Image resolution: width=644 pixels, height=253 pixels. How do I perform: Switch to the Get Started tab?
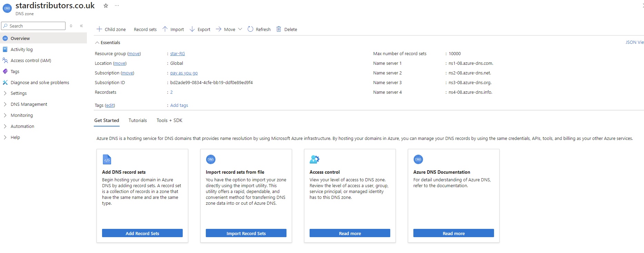click(107, 120)
